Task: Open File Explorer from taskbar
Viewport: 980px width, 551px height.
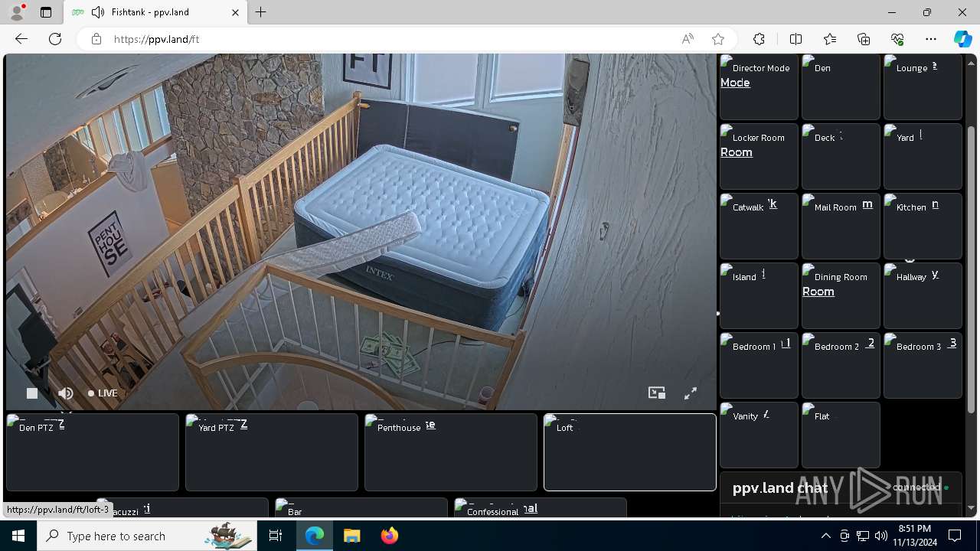Action: click(352, 536)
